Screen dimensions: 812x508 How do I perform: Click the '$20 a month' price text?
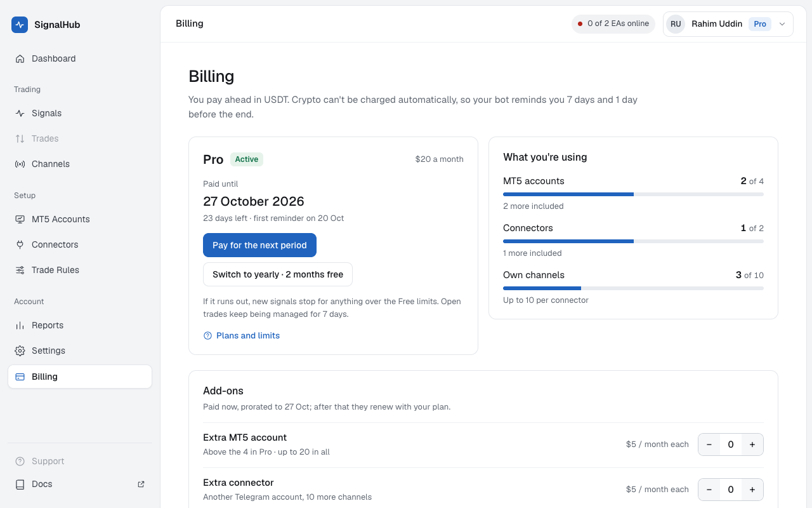[x=439, y=159]
